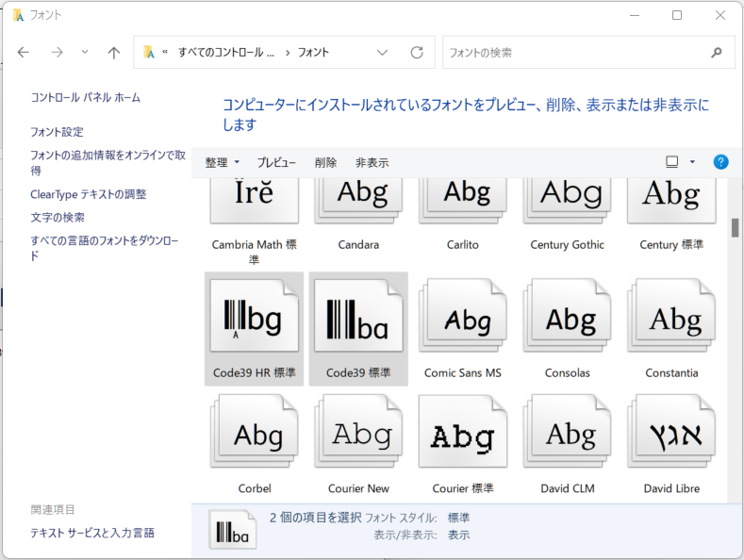The width and height of the screenshot is (744, 560).
Task: Click the Up directory arrow
Action: coord(113,53)
